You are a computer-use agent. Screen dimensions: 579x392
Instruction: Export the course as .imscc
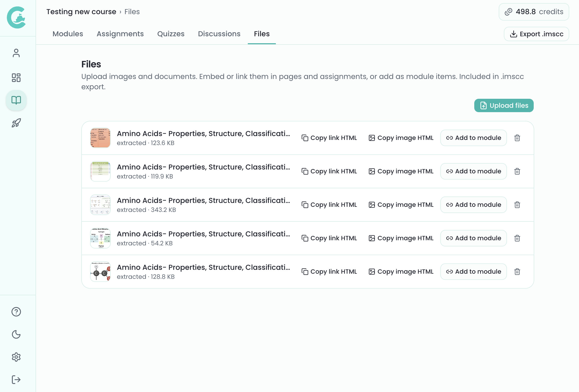pos(537,34)
